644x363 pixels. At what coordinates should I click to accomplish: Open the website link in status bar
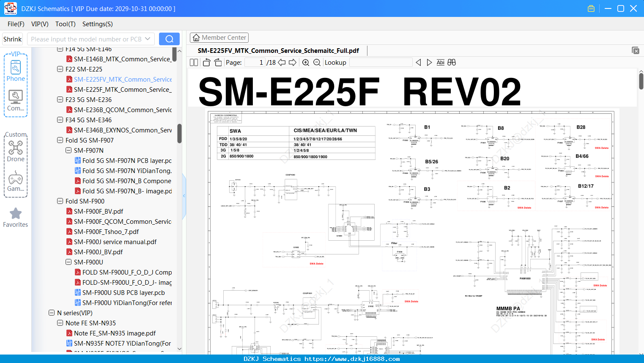click(x=352, y=359)
